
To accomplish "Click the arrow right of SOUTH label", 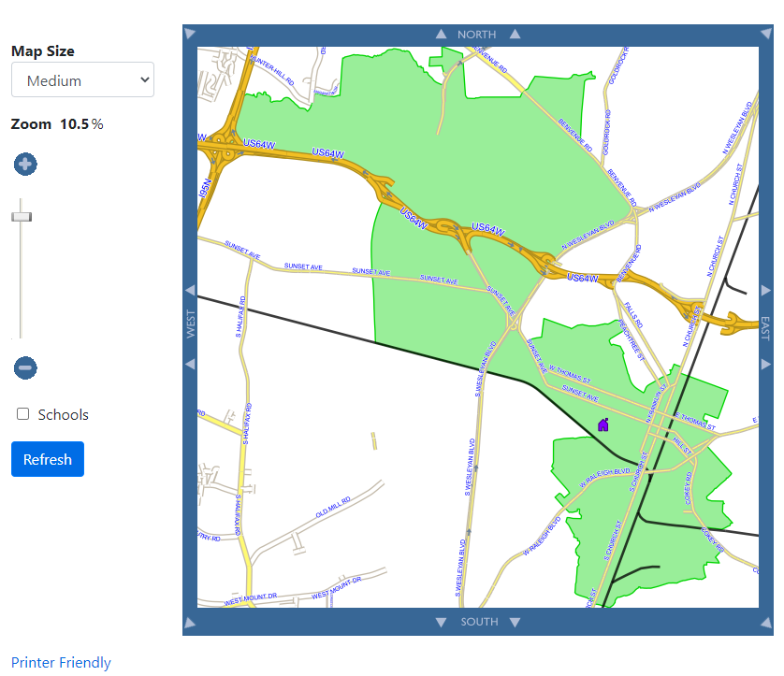I will coord(515,623).
